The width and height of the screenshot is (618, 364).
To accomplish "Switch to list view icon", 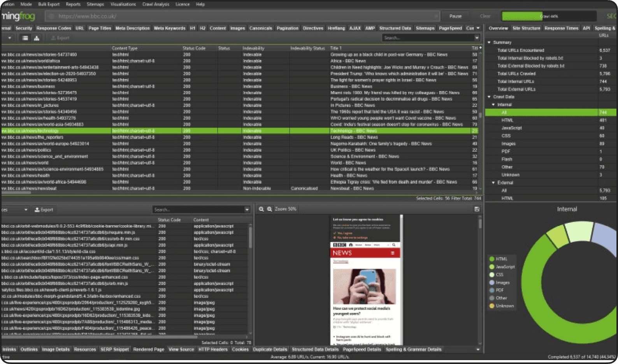I will pyautogui.click(x=25, y=38).
